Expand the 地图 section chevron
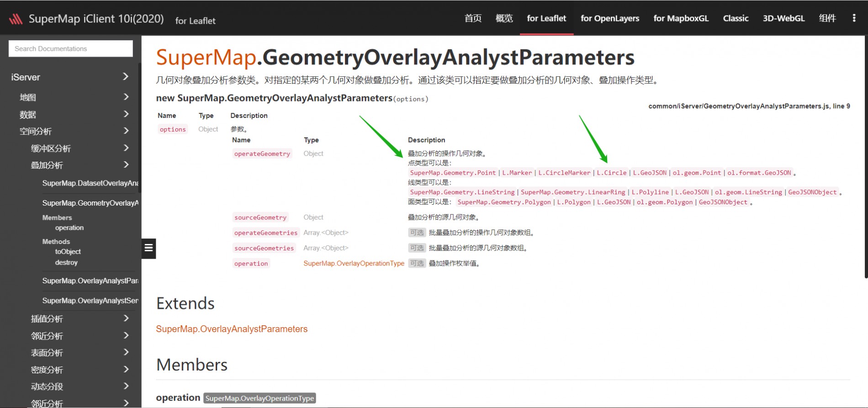The image size is (868, 408). click(x=126, y=97)
